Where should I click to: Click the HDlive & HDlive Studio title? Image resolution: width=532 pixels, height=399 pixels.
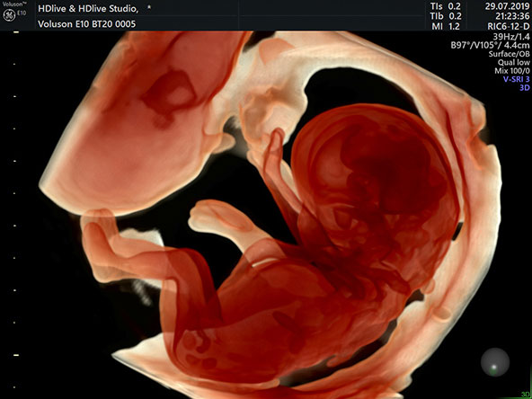(x=88, y=9)
